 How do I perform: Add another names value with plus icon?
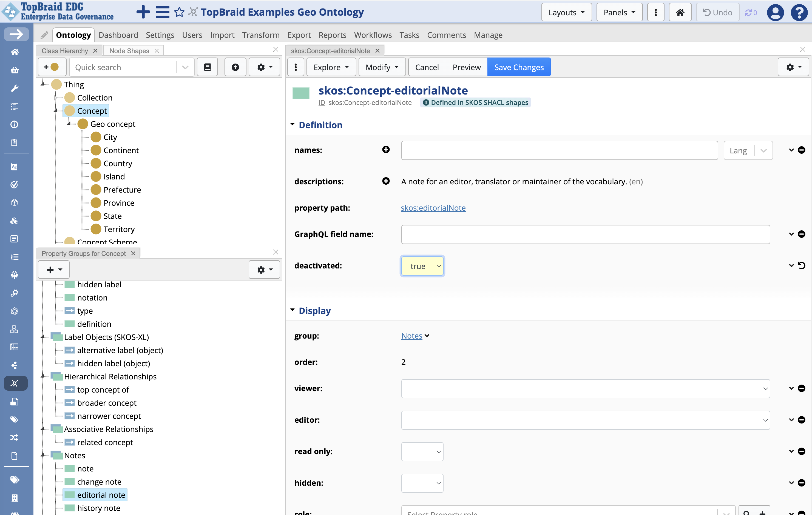(x=386, y=150)
